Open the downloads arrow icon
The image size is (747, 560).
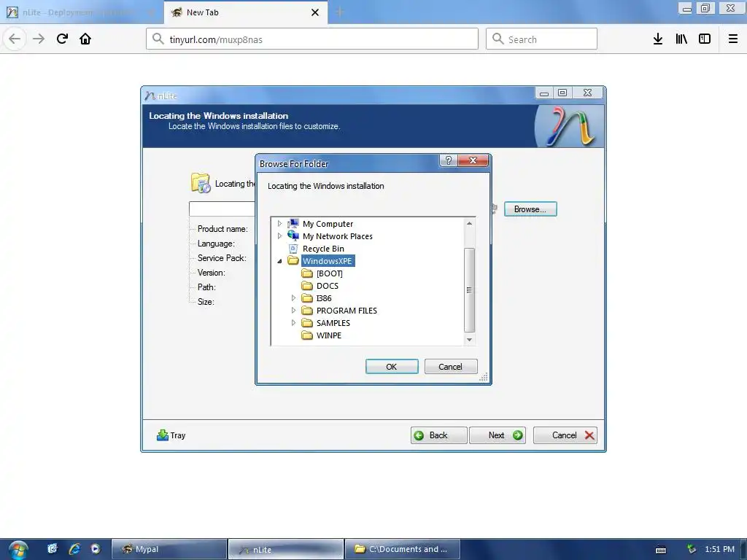pos(658,39)
